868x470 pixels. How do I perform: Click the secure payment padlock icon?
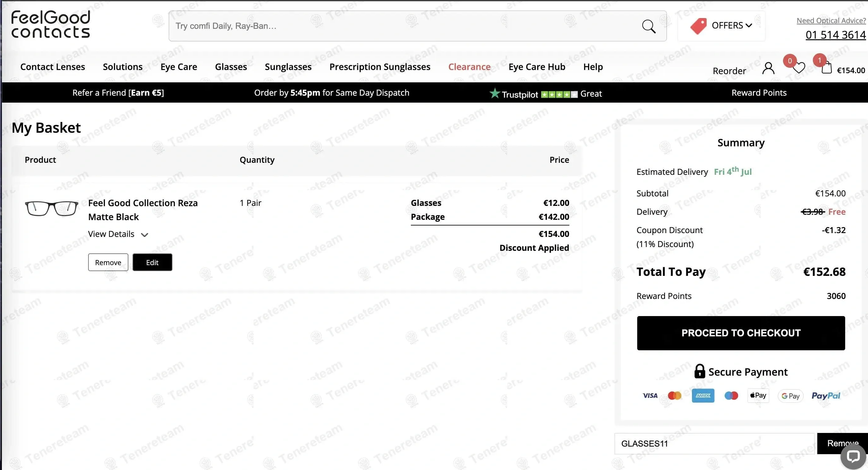click(700, 372)
